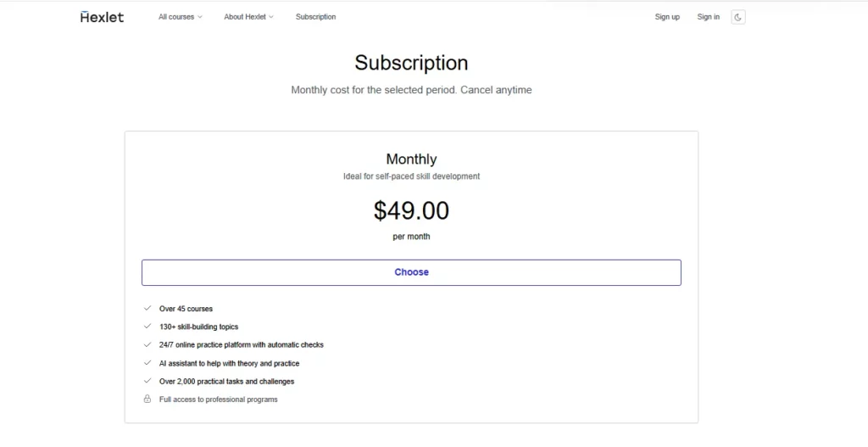The image size is (868, 447).
Task: Toggle dark mode with the moon icon
Action: click(737, 17)
